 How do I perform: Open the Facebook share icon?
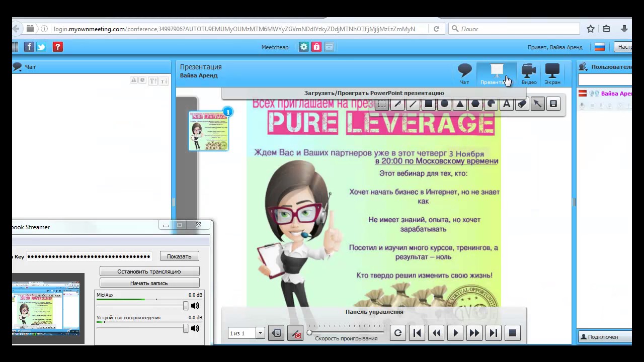click(x=29, y=47)
